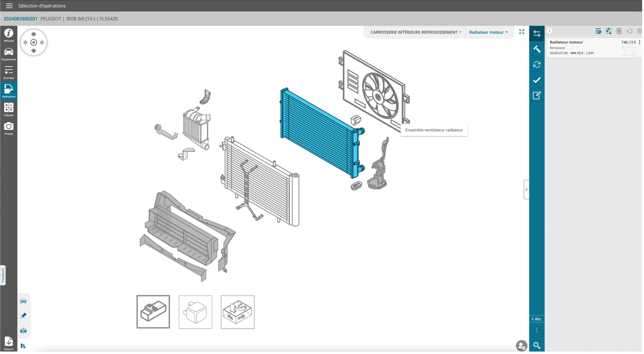Toggle the Abc labels panel
The image size is (644, 354).
tap(537, 319)
